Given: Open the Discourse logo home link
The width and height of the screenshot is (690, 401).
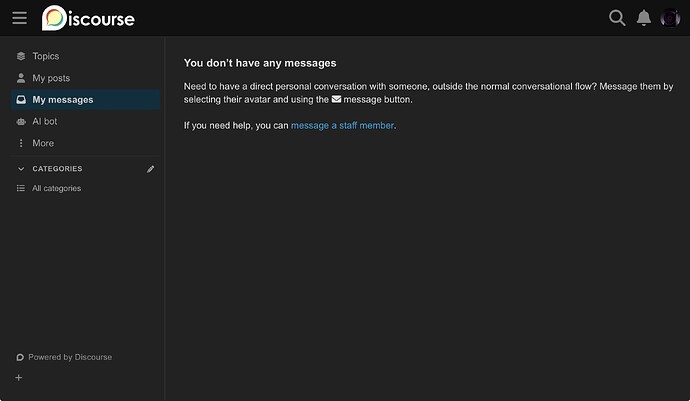Looking at the screenshot, I should [x=88, y=18].
